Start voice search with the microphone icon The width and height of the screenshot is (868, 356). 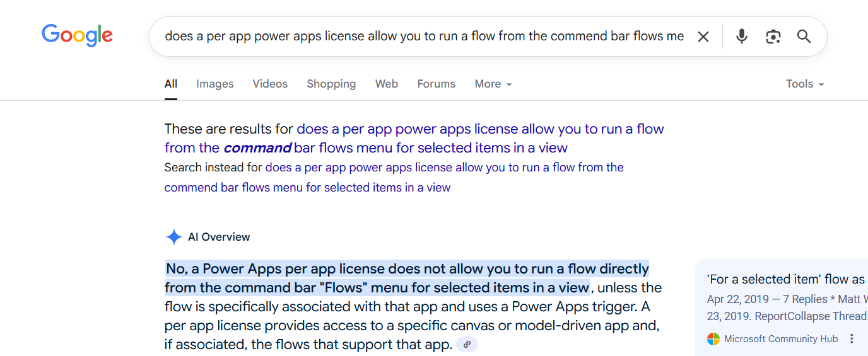[742, 37]
